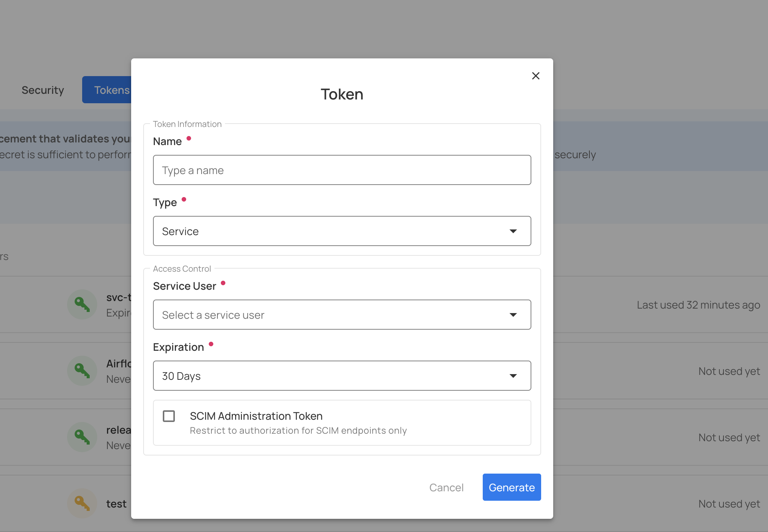
Task: Expand the Service User chevron arrow
Action: (513, 315)
